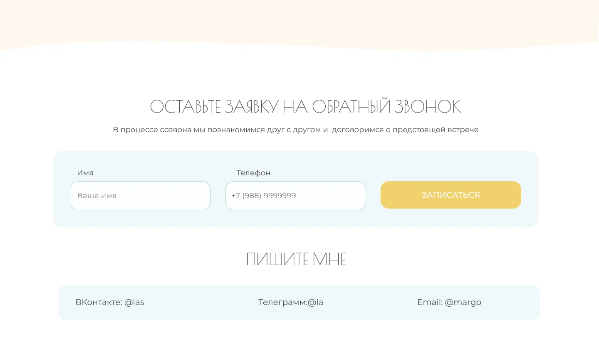
Task: Click the "Имя" field label
Action: coord(85,173)
